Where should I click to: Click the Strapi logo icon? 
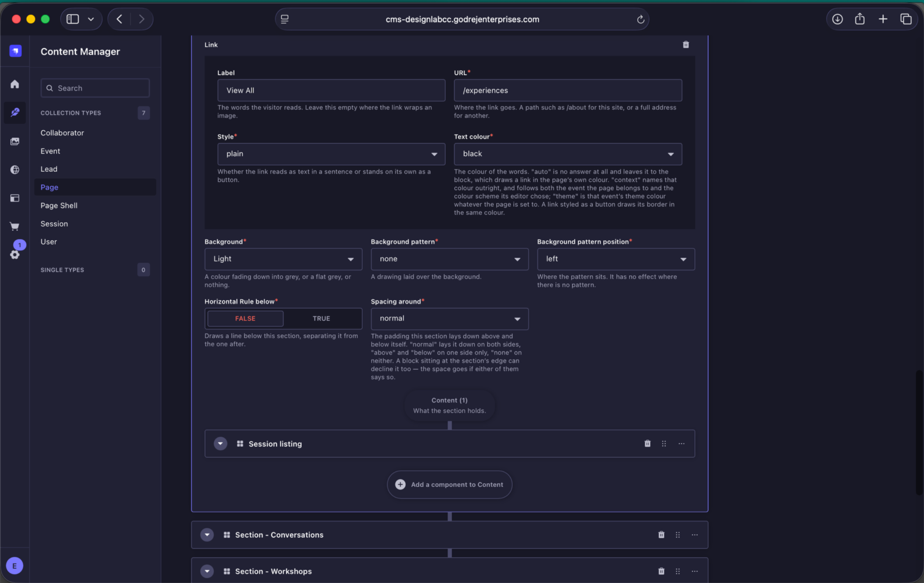[15, 51]
